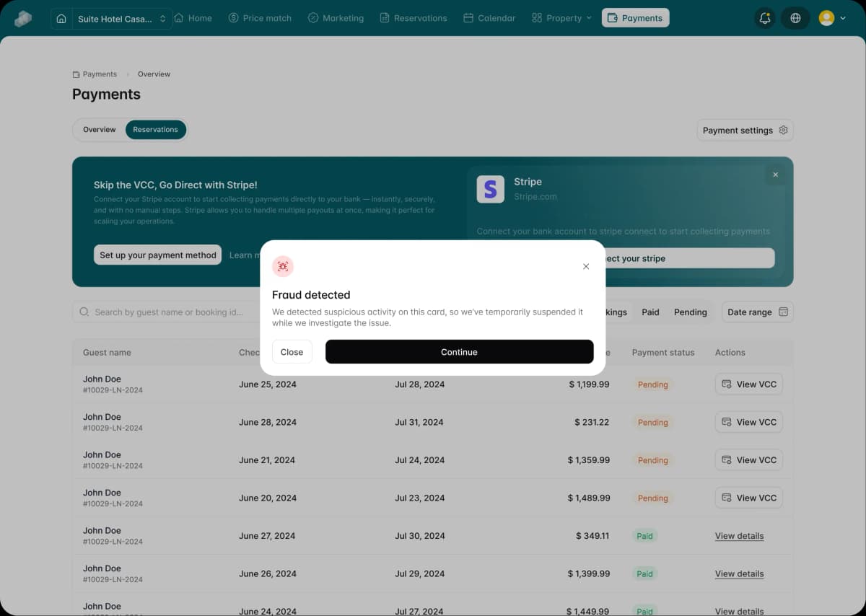The height and width of the screenshot is (616, 866).
Task: Open the Date range picker
Action: pyautogui.click(x=757, y=312)
